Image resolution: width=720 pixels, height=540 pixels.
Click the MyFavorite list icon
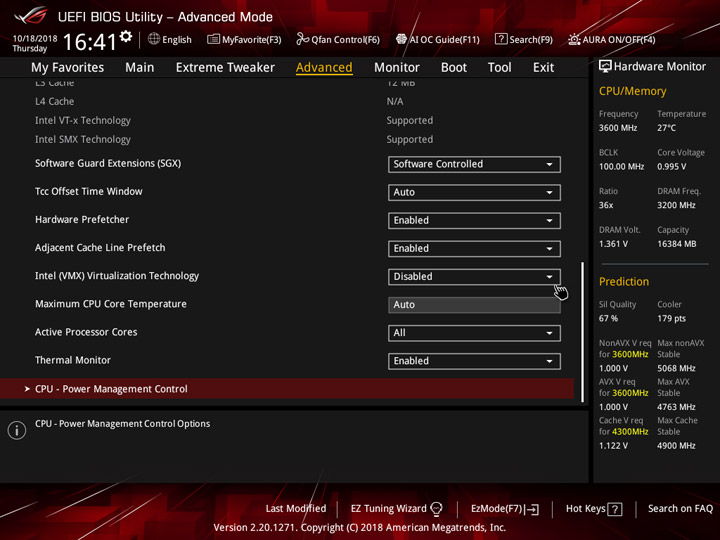click(x=213, y=39)
